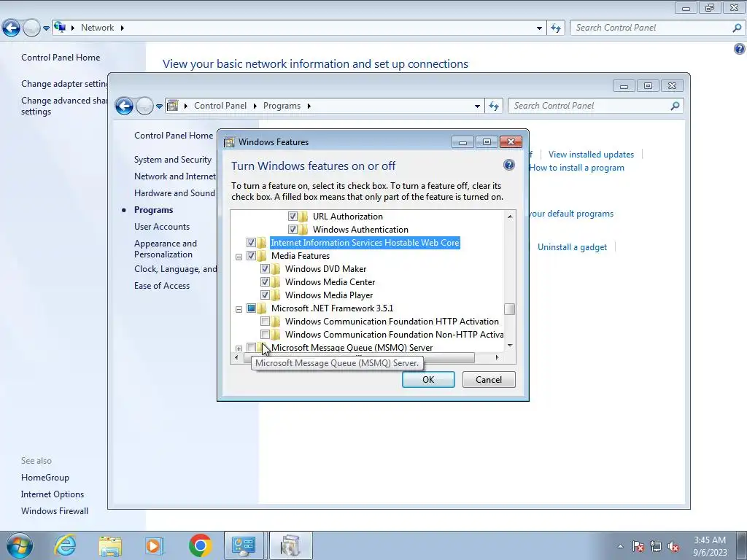Viewport: 747px width, 560px height.
Task: Open the Programs address bar history dropdown
Action: point(477,106)
